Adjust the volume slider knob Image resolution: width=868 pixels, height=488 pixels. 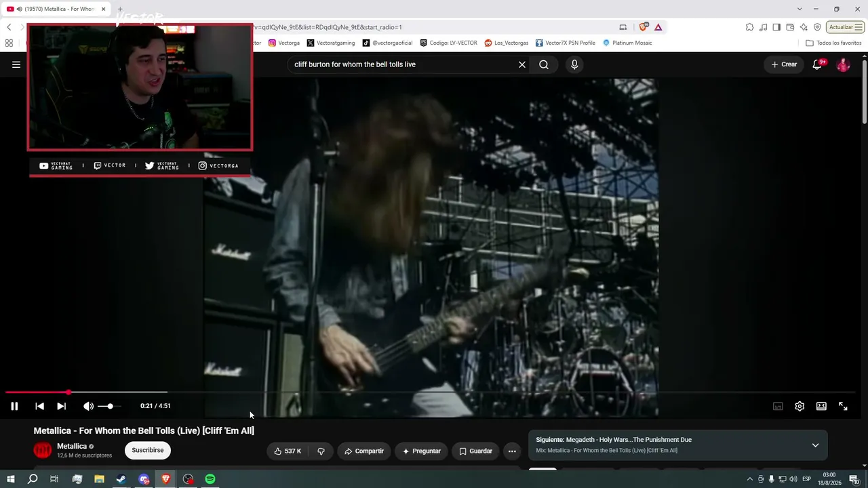click(x=110, y=406)
